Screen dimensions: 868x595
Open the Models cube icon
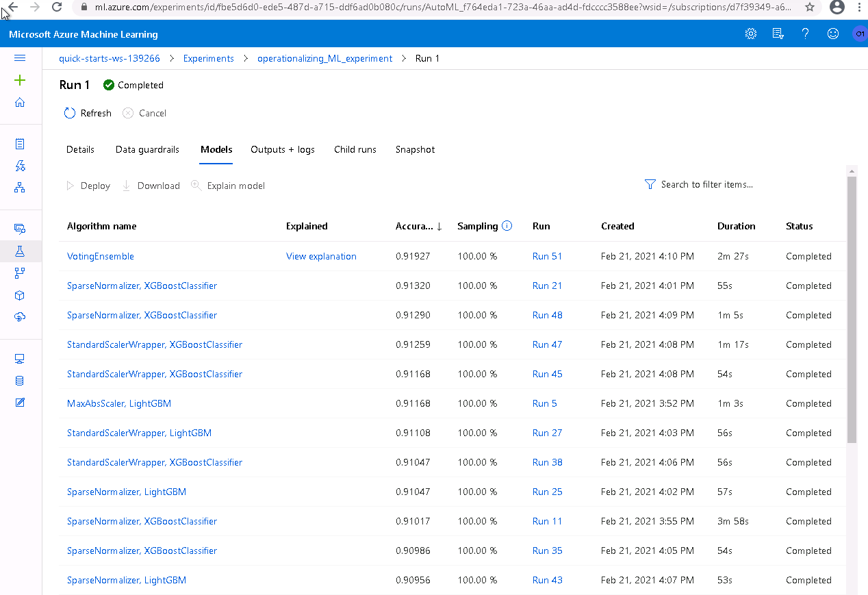[20, 295]
